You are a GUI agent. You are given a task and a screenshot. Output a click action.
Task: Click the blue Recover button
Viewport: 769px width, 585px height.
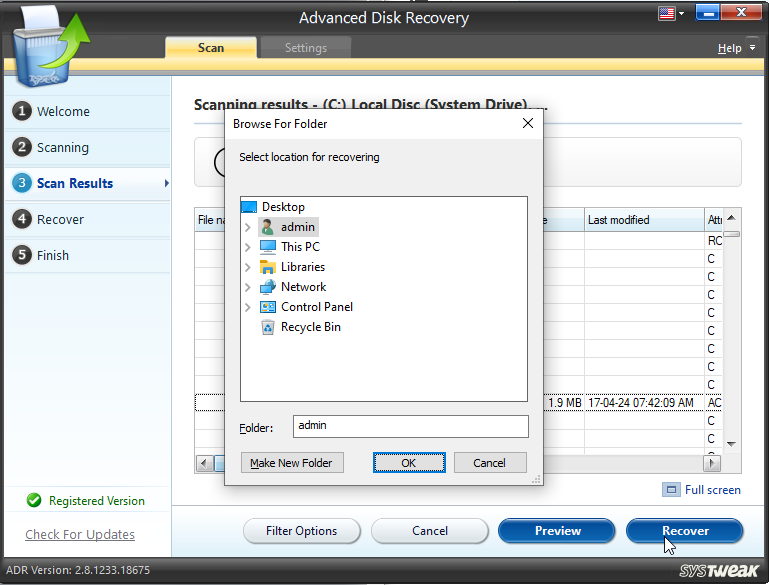point(685,531)
